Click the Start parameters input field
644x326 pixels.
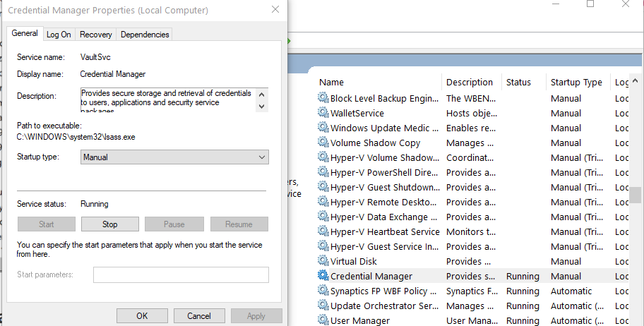[x=181, y=274]
